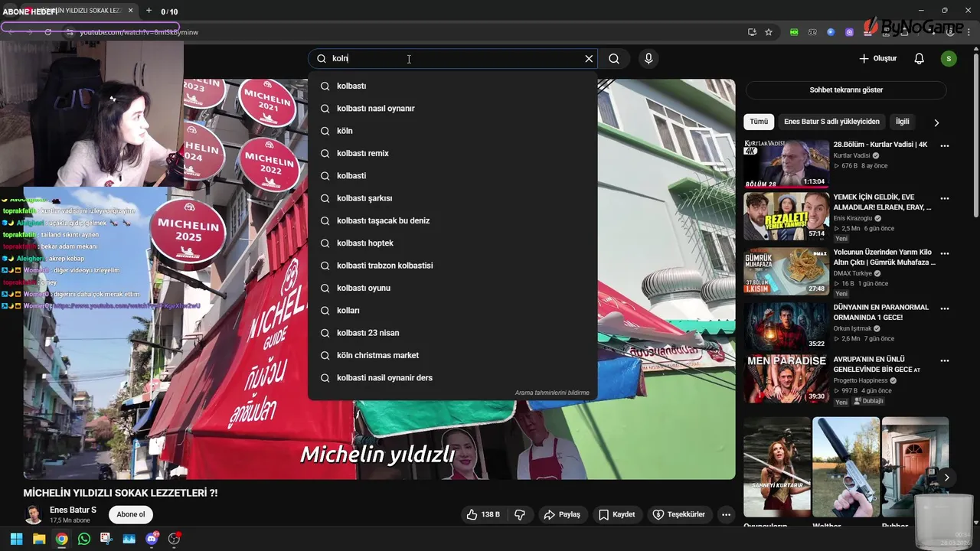Open Windows Start menu
Image resolution: width=980 pixels, height=551 pixels.
click(16, 539)
